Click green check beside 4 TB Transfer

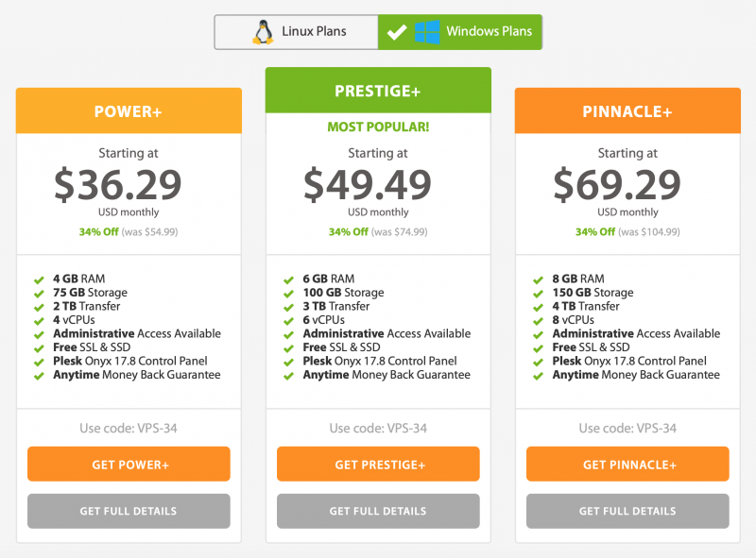[x=539, y=307]
